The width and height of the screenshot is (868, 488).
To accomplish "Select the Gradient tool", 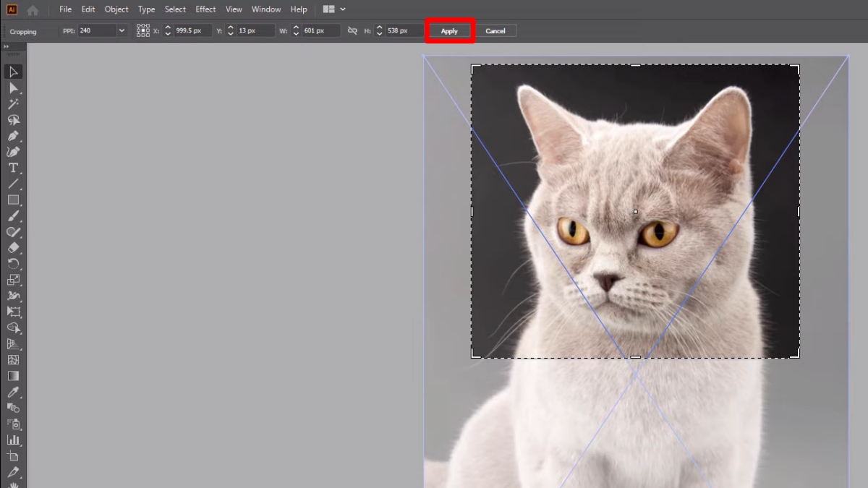I will tap(13, 375).
